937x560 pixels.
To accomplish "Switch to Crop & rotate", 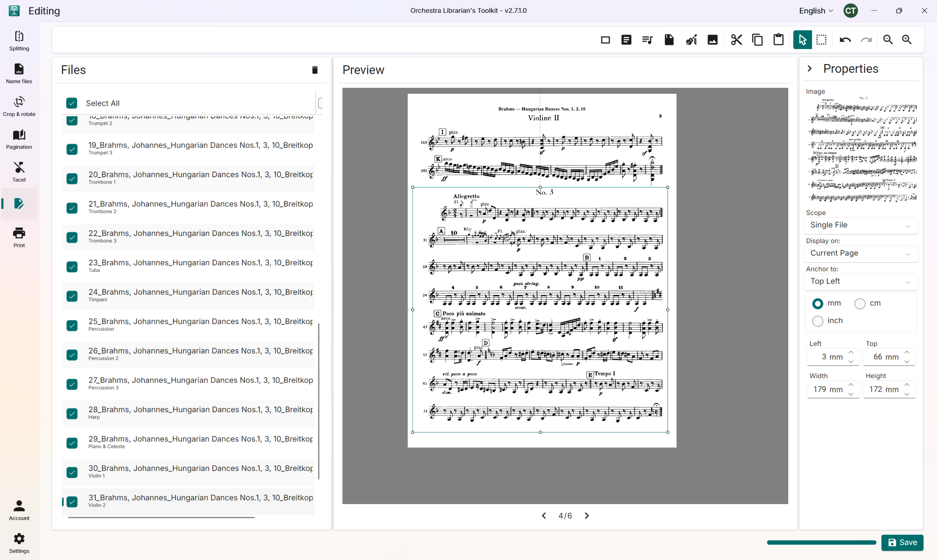I will point(19,107).
